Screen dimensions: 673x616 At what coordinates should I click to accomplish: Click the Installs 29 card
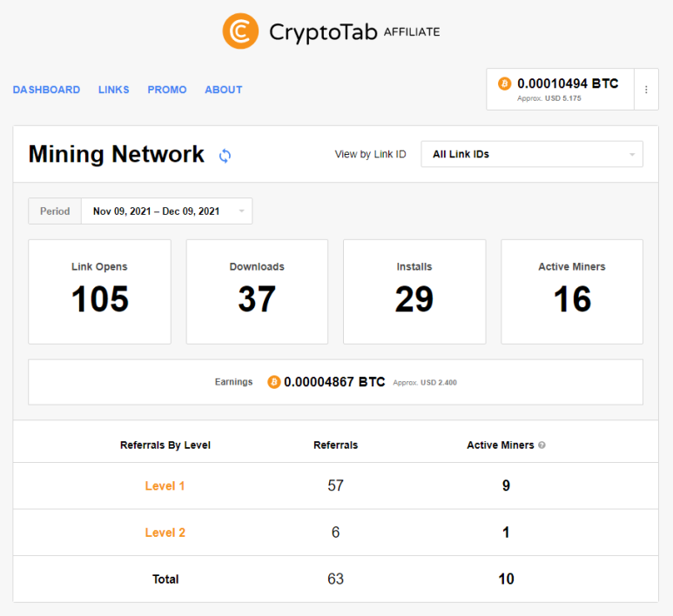point(414,291)
